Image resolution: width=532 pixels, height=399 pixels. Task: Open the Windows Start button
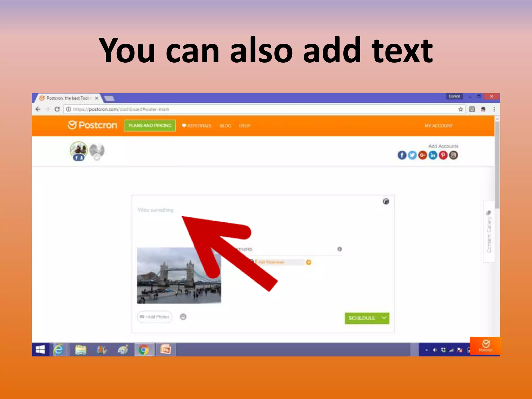(40, 350)
